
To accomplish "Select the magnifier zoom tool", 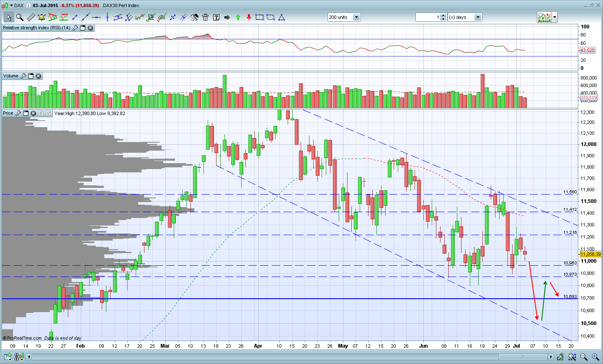I will coord(20,17).
